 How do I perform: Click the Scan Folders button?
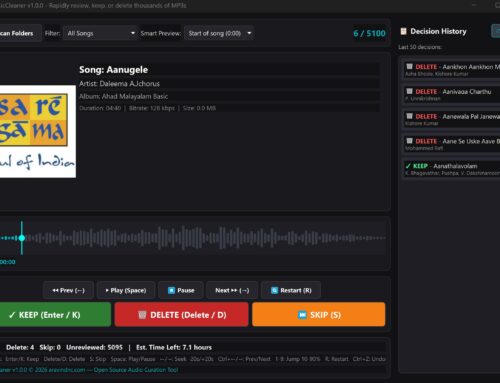[x=20, y=33]
